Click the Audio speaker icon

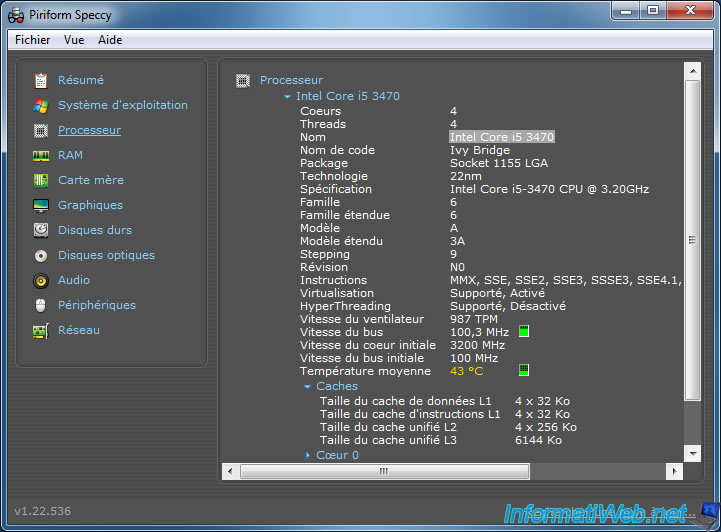[41, 280]
